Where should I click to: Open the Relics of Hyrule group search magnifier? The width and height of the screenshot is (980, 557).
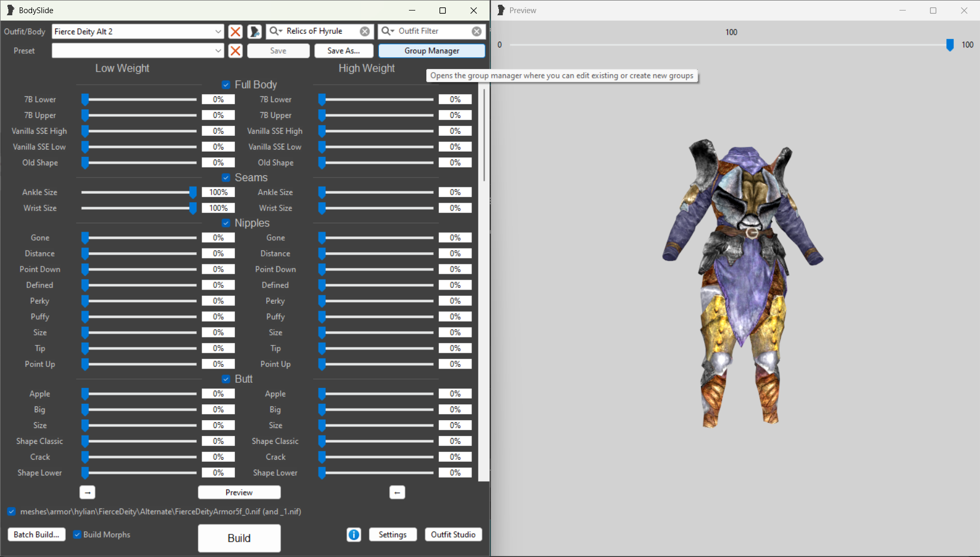pyautogui.click(x=276, y=31)
